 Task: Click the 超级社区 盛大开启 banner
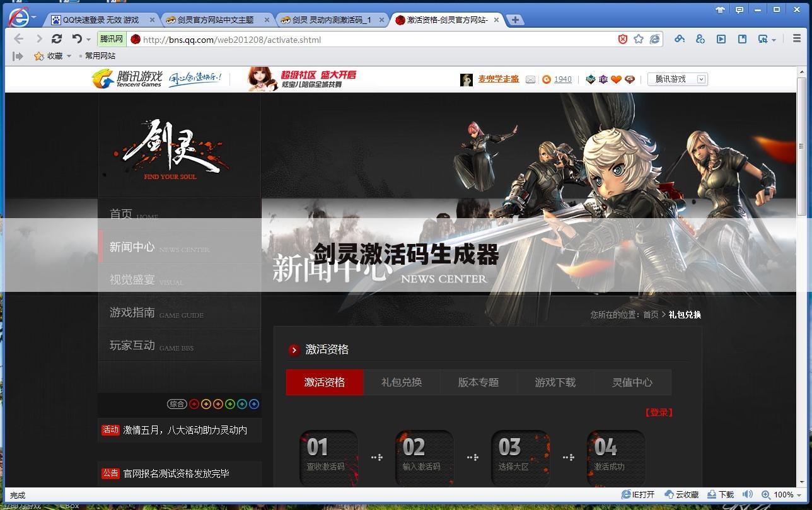303,79
